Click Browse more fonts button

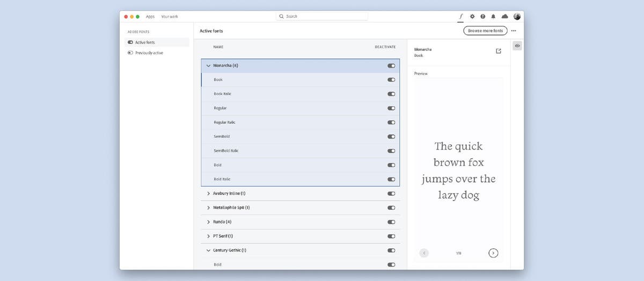[x=485, y=31]
